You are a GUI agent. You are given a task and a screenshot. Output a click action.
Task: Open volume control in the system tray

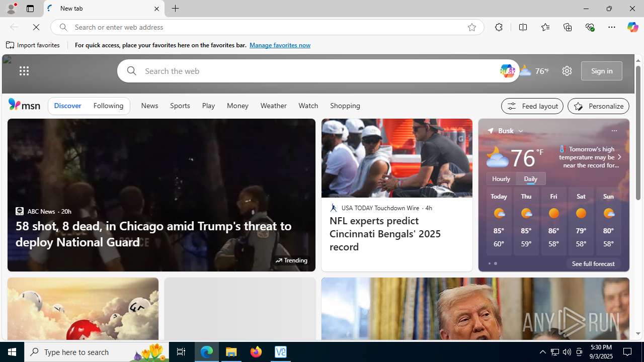point(567,352)
